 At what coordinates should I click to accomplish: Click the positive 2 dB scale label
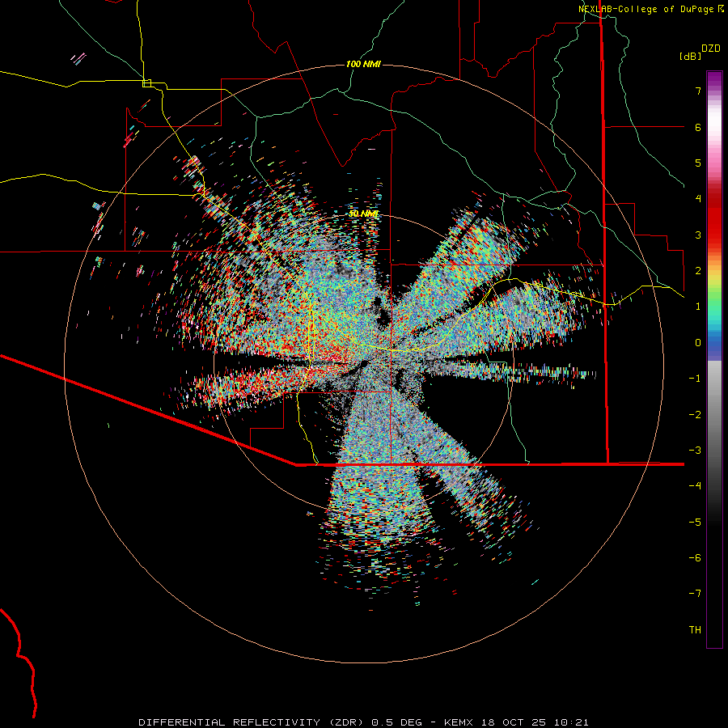click(x=698, y=271)
